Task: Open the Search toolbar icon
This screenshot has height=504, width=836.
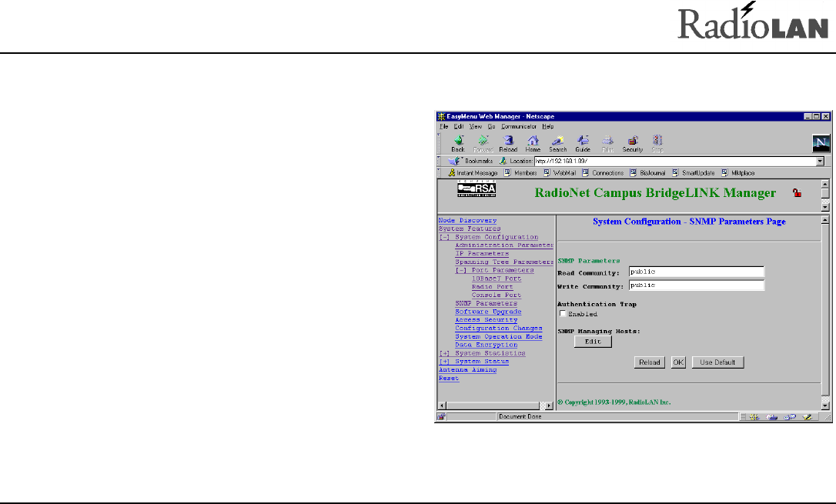Action: pos(557,143)
